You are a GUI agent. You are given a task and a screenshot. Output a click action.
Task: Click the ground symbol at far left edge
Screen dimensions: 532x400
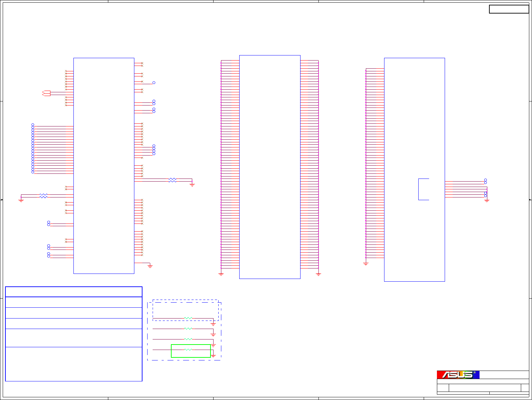[21, 201]
